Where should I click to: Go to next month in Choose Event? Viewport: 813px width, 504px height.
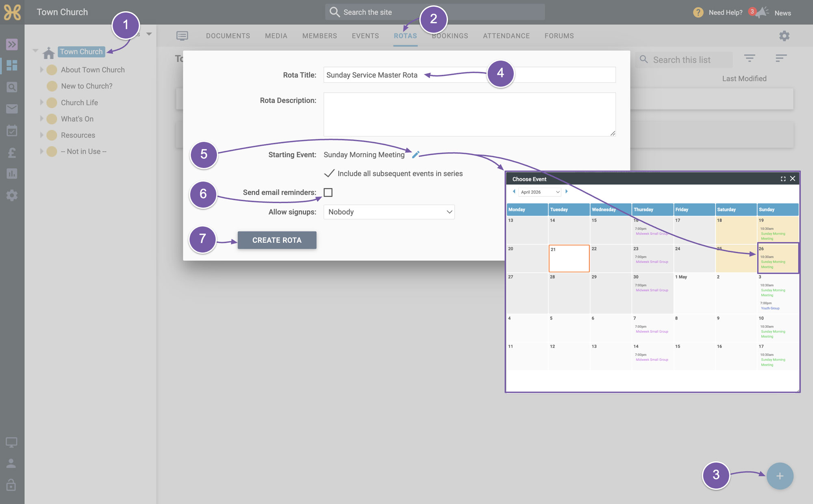[566, 191]
